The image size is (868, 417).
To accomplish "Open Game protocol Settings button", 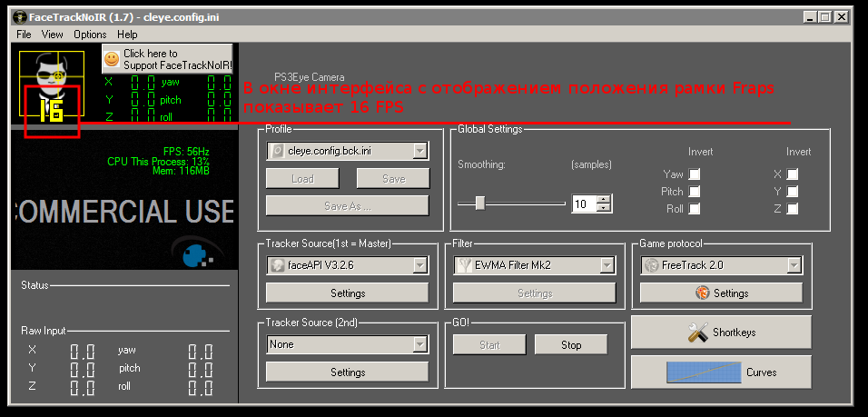I will click(721, 293).
